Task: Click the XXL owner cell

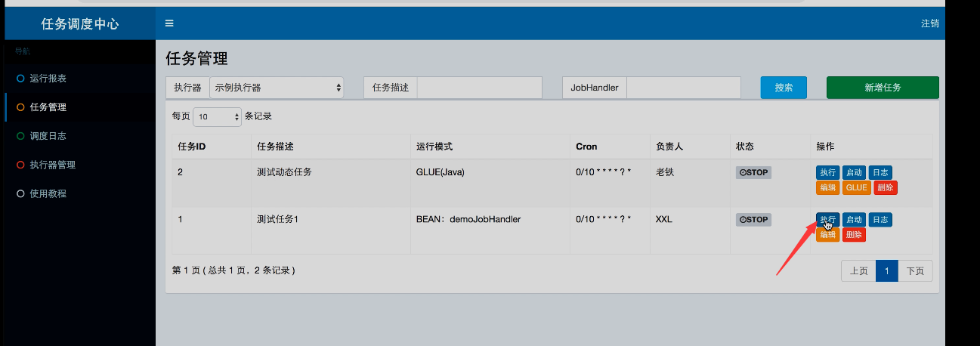Action: point(663,219)
